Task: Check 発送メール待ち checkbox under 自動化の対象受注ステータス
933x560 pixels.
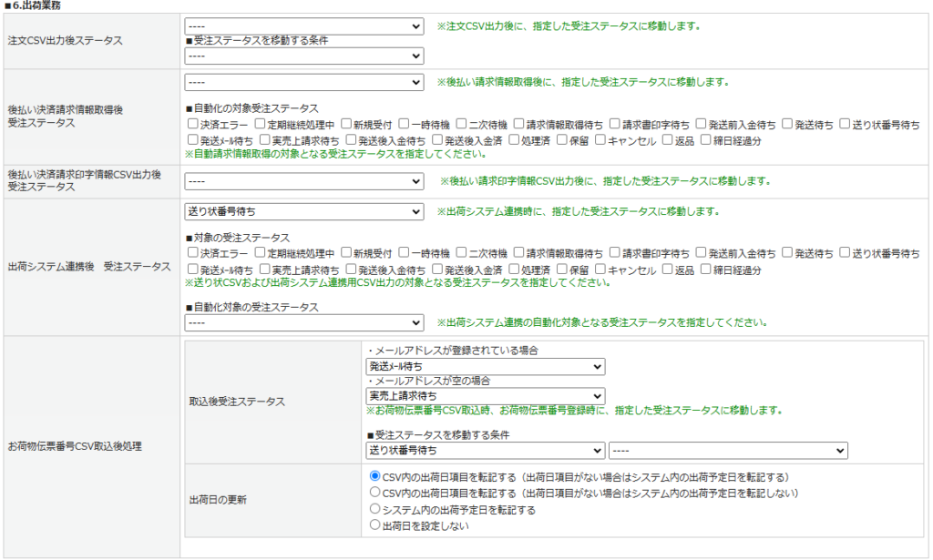Action: click(x=193, y=139)
